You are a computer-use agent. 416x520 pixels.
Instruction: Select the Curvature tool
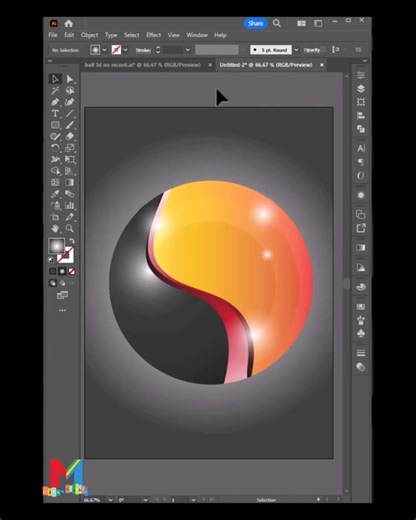point(69,102)
